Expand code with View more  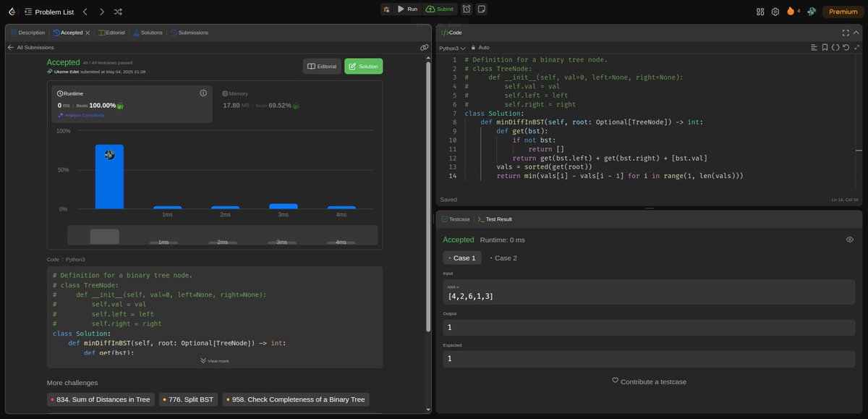[x=214, y=360]
